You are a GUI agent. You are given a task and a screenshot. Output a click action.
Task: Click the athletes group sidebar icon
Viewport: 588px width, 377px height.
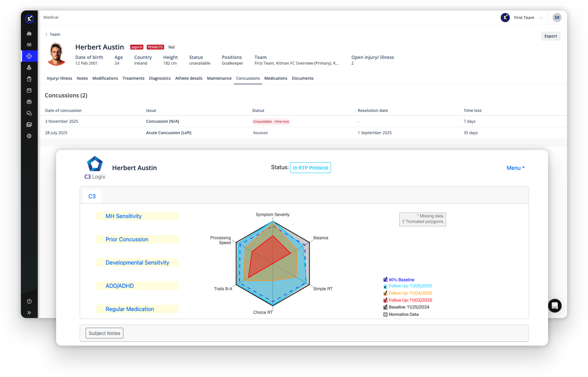(x=29, y=45)
